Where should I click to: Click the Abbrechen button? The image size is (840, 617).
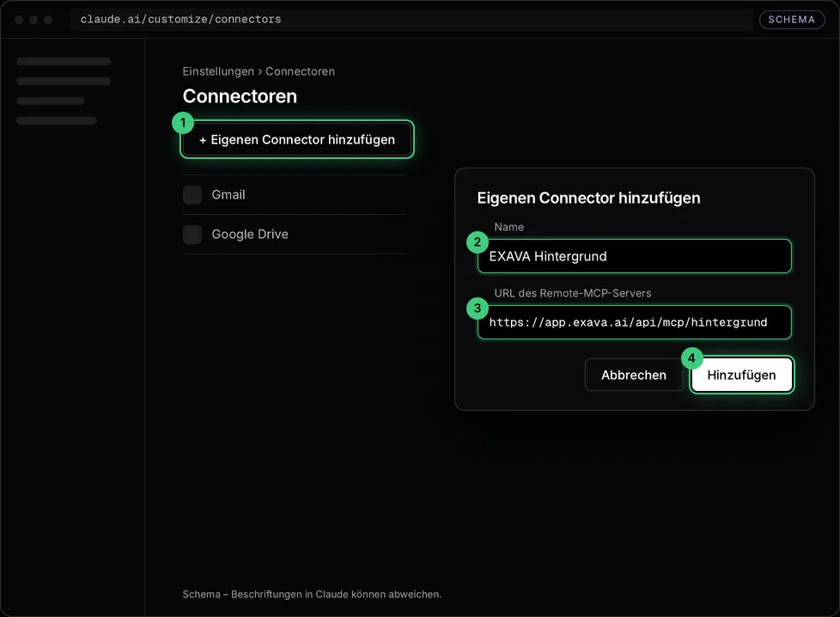(634, 375)
